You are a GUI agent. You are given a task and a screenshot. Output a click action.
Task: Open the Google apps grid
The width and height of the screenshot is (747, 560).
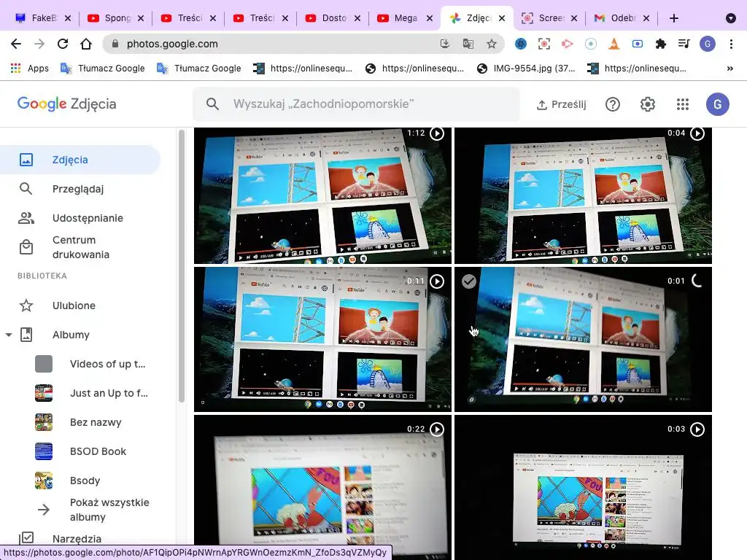683,104
